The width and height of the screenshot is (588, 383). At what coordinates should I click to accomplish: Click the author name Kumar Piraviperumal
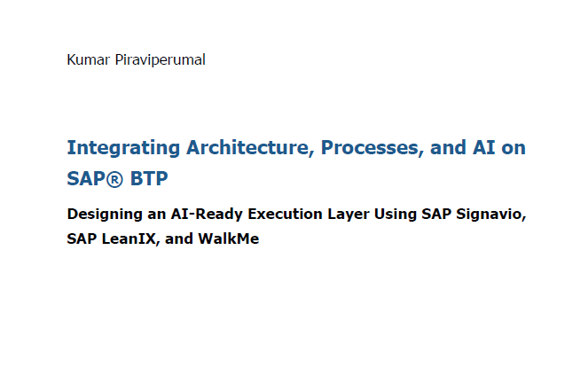pyautogui.click(x=136, y=60)
